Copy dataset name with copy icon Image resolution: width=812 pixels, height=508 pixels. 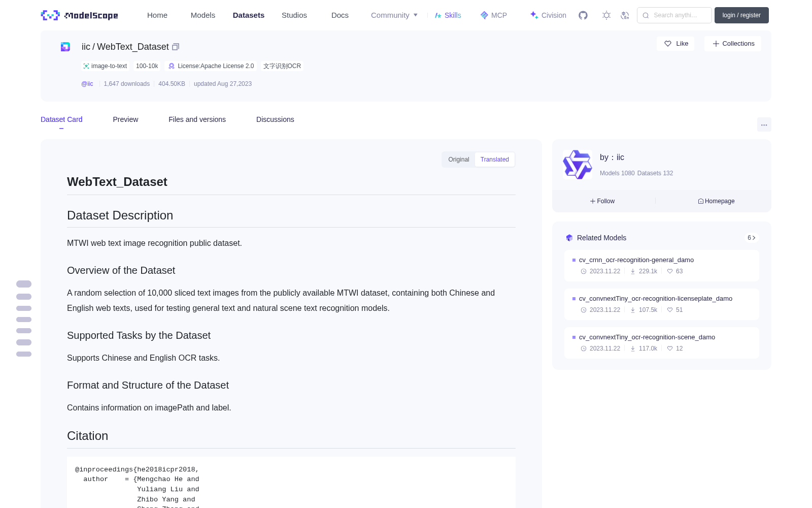coord(176,47)
